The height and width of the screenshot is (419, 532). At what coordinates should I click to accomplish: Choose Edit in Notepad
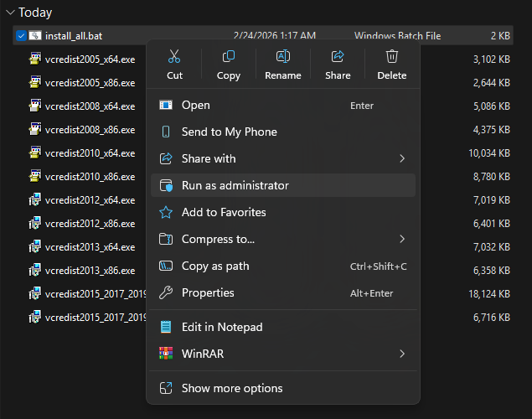pyautogui.click(x=221, y=327)
